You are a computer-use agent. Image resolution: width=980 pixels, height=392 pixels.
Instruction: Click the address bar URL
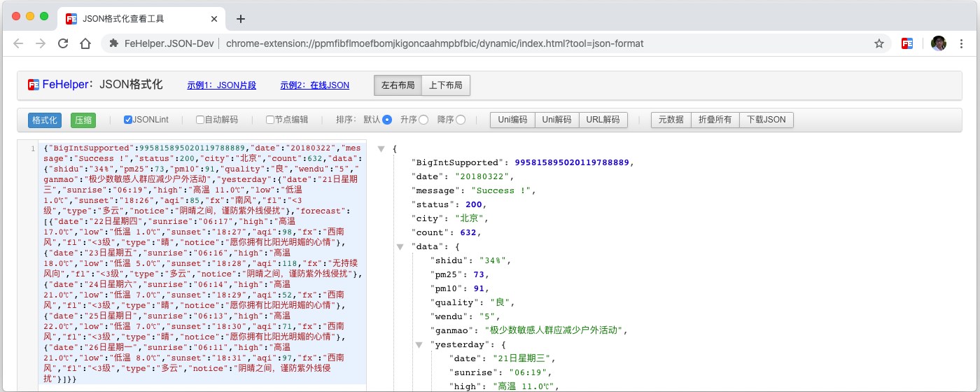435,43
